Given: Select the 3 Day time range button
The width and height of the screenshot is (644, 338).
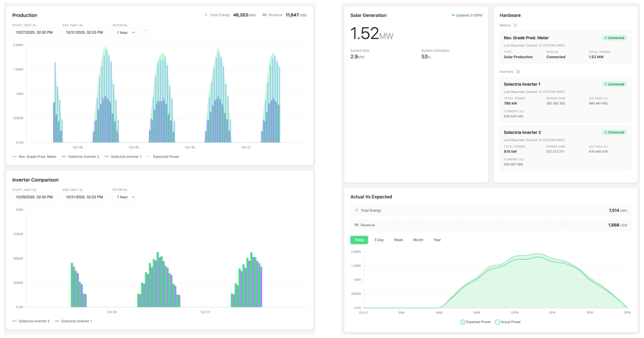Looking at the screenshot, I should (379, 240).
